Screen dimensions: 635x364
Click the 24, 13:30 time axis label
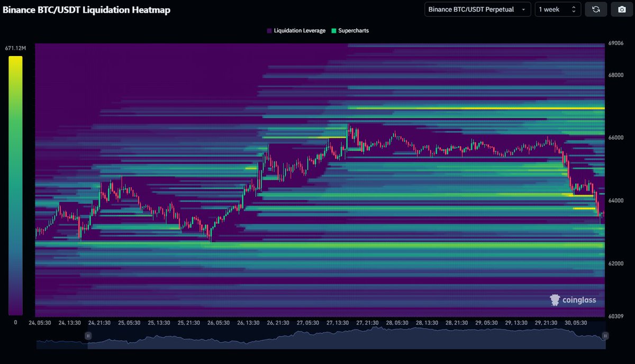69,322
